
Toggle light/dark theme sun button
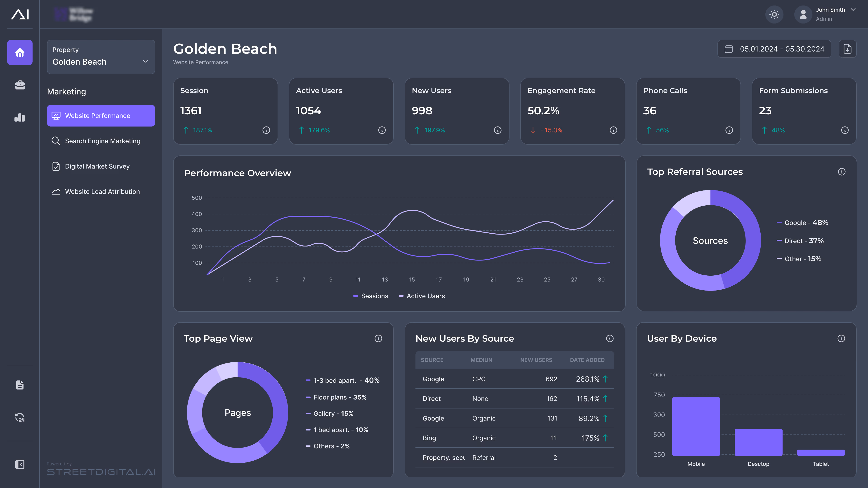click(774, 14)
